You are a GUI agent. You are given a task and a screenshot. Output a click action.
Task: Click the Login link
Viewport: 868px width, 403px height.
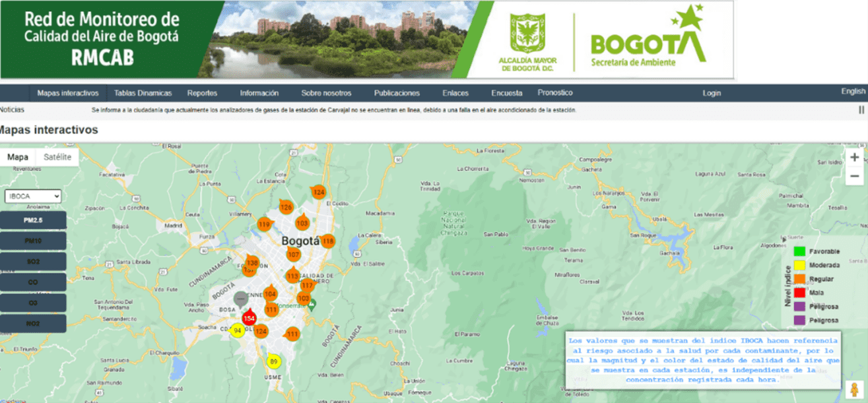(x=712, y=92)
